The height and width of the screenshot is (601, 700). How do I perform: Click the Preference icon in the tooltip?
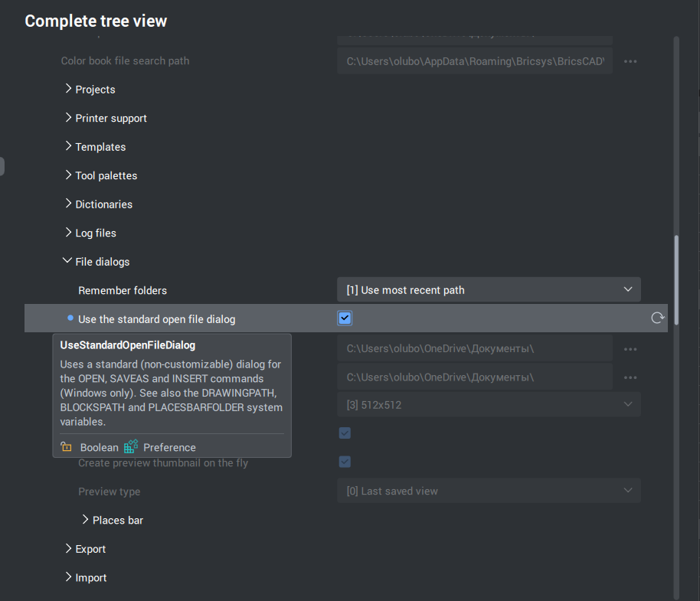tap(131, 446)
